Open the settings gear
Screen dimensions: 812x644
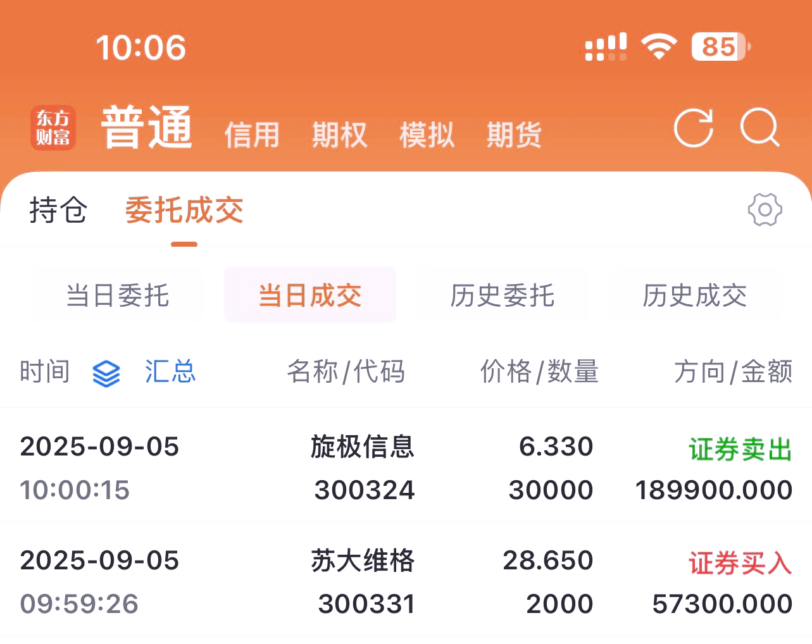(765, 209)
